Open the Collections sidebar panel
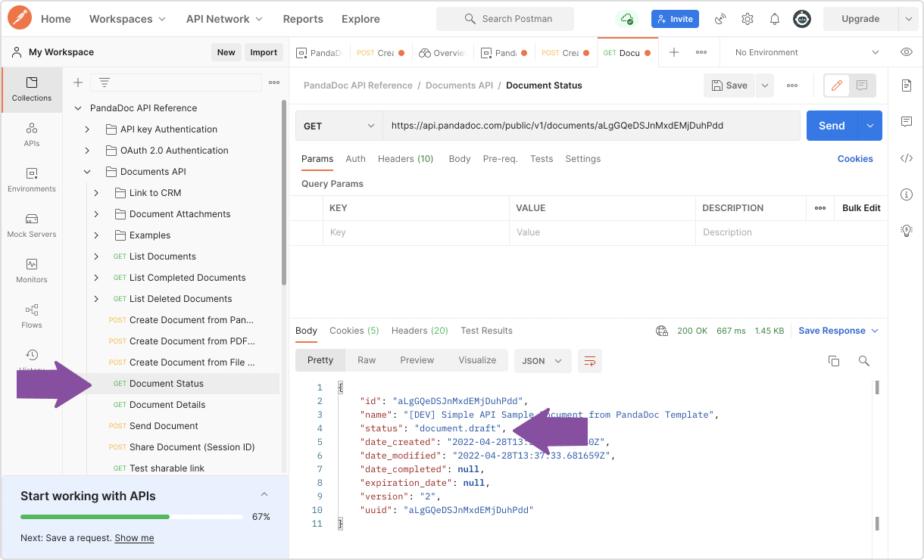The width and height of the screenshot is (924, 560). pos(32,89)
